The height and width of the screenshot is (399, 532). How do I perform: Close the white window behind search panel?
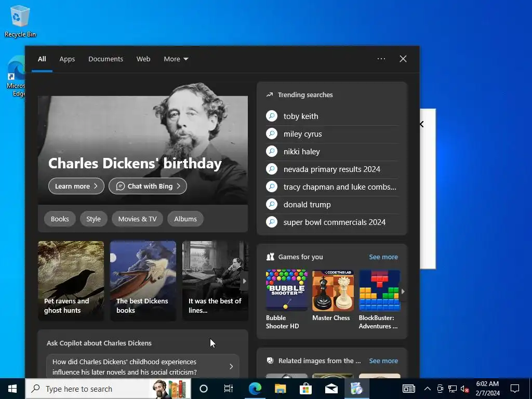point(422,124)
